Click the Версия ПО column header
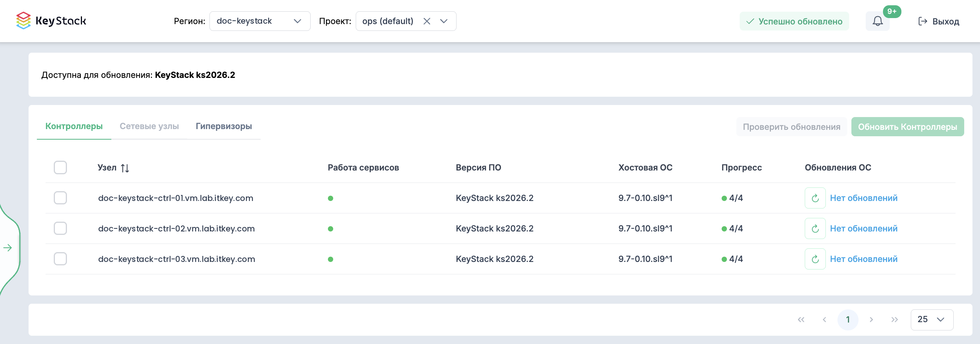 pyautogui.click(x=479, y=167)
